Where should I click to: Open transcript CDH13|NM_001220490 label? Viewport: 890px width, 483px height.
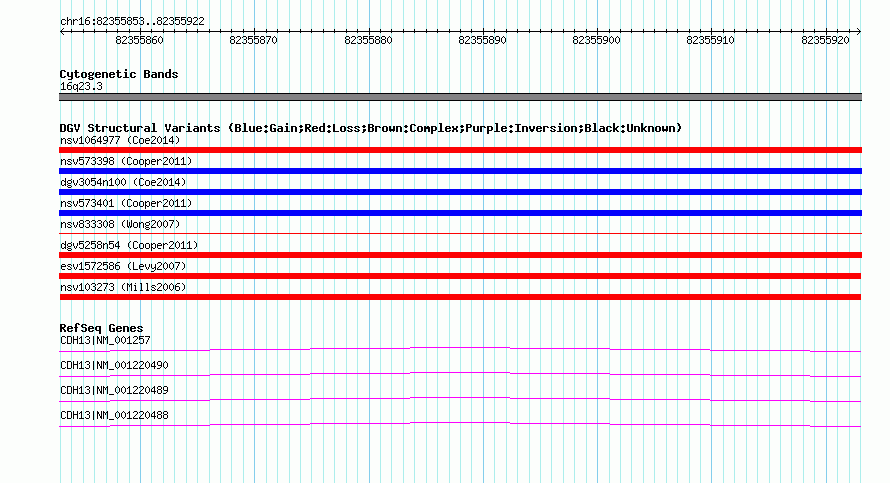114,365
